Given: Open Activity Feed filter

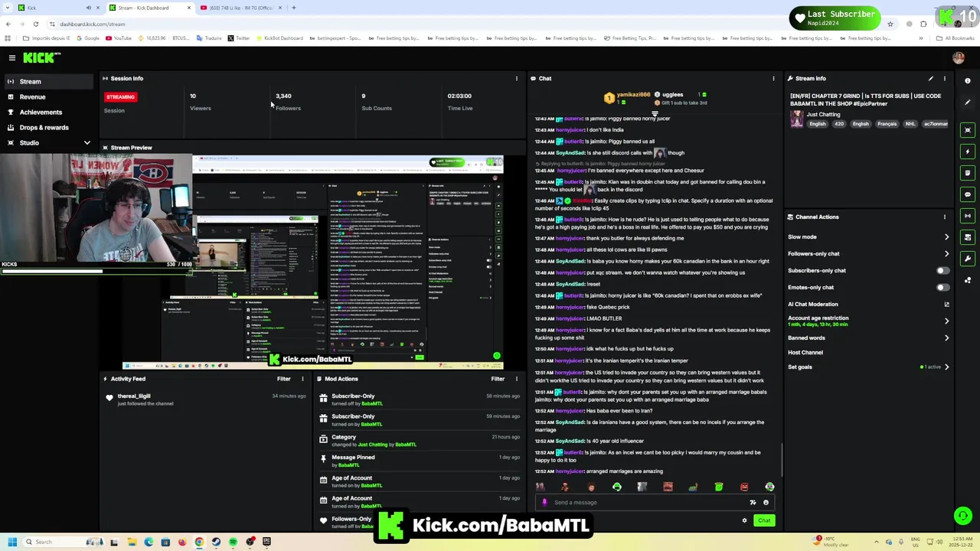Looking at the screenshot, I should coord(284,379).
